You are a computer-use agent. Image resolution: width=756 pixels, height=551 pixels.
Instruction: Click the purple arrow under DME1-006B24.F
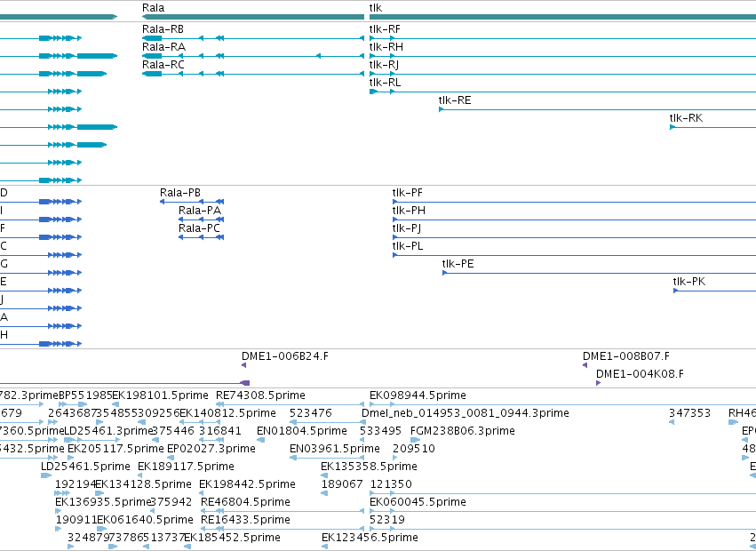244,365
